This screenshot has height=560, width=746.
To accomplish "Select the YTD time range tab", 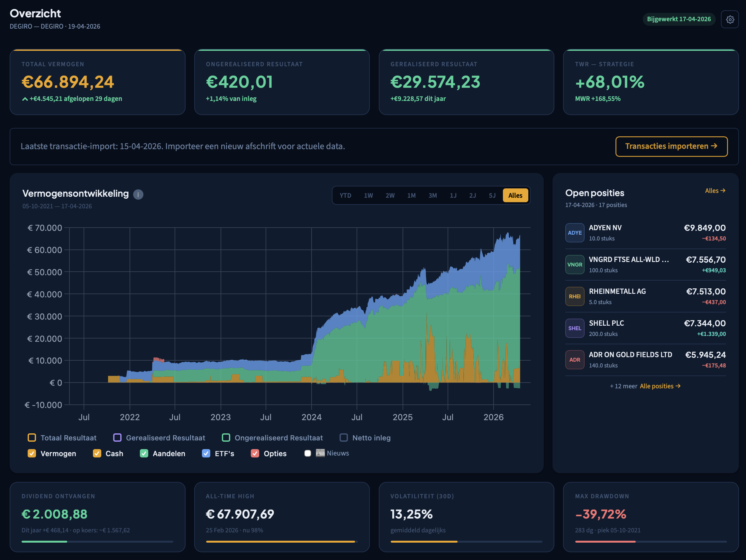I will tap(345, 195).
